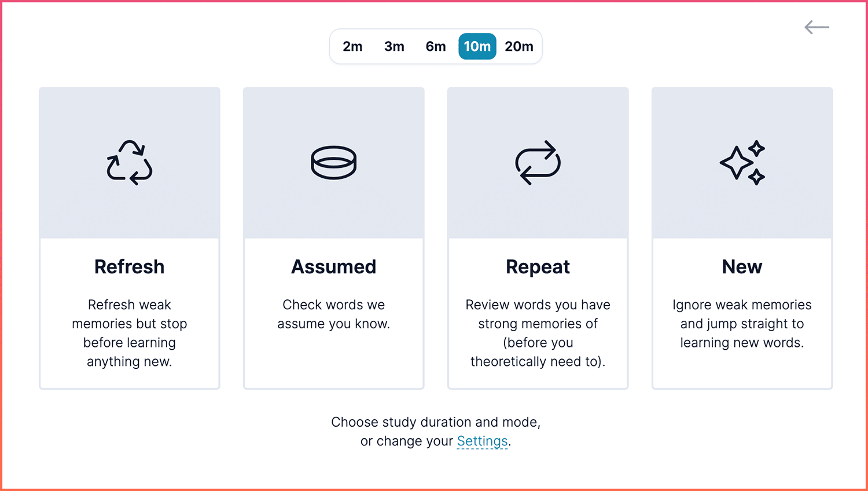Click the Assumed mode heading
The width and height of the screenshot is (868, 491).
coord(334,267)
